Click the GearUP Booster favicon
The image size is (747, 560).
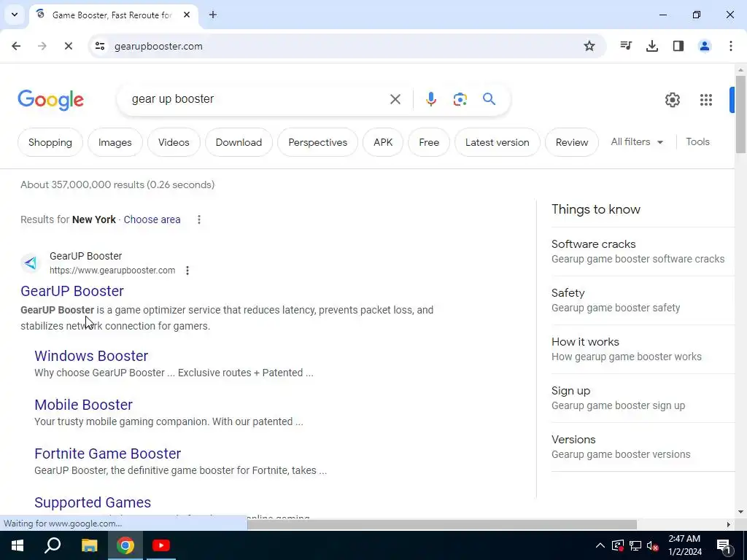coord(31,262)
